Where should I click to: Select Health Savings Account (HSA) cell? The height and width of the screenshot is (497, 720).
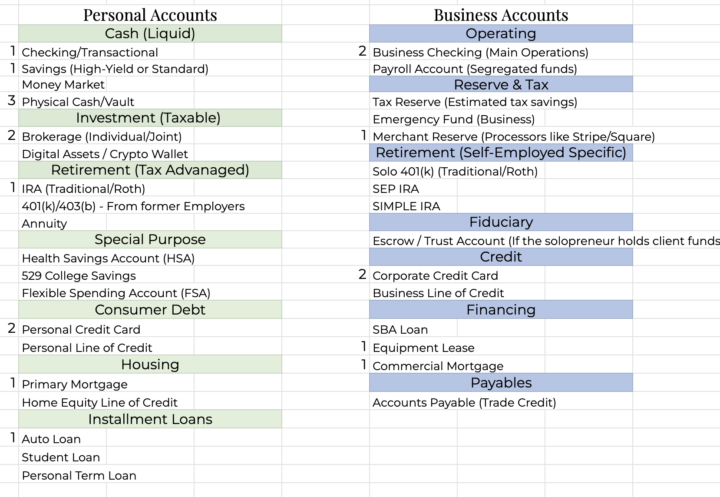108,258
